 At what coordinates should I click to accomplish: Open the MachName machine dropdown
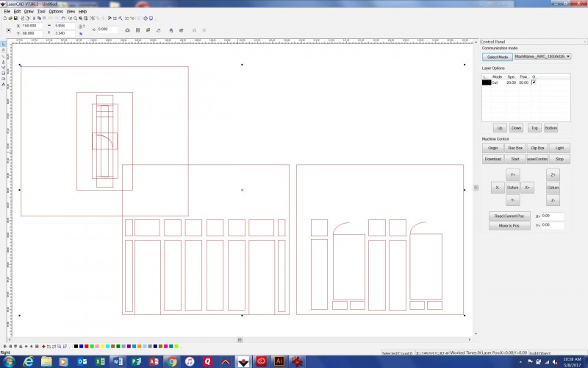pos(542,57)
